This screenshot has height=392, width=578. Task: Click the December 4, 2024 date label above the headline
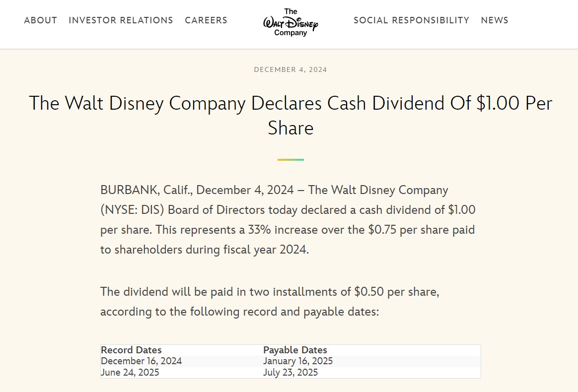(290, 69)
